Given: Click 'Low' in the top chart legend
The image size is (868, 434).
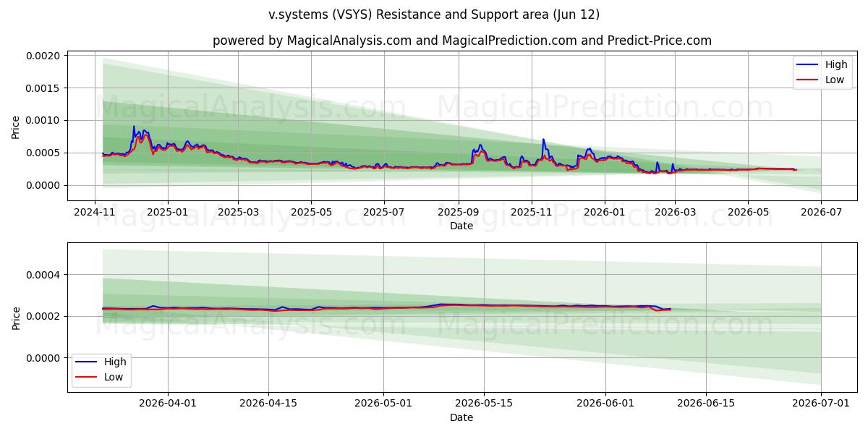Looking at the screenshot, I should pos(835,80).
